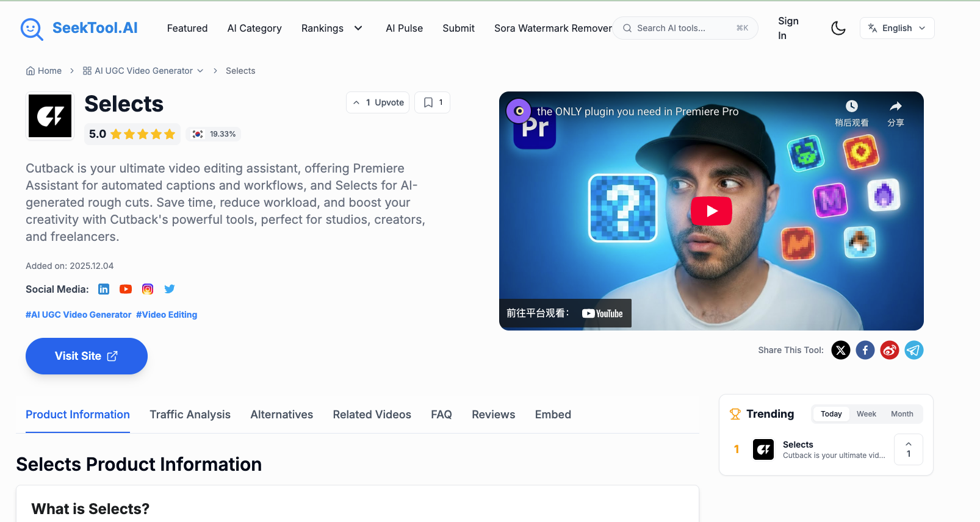Share this tool on Facebook
Viewport: 980px width, 522px height.
click(865, 350)
